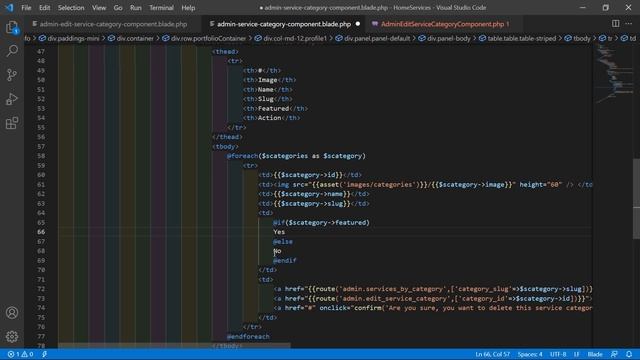Click the <th>Action</th> line
This screenshot has width=640, height=360.
(x=271, y=118)
